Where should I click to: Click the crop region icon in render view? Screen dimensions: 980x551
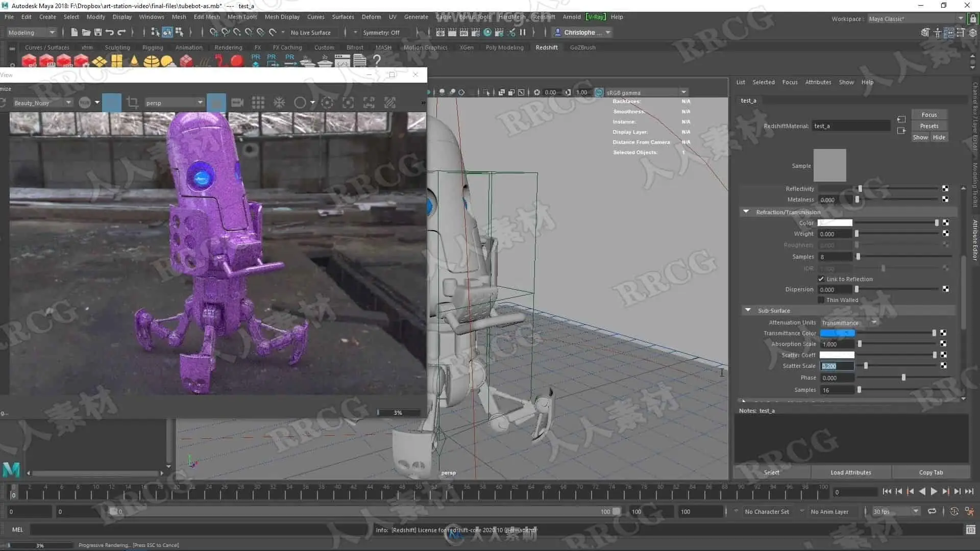pyautogui.click(x=133, y=103)
